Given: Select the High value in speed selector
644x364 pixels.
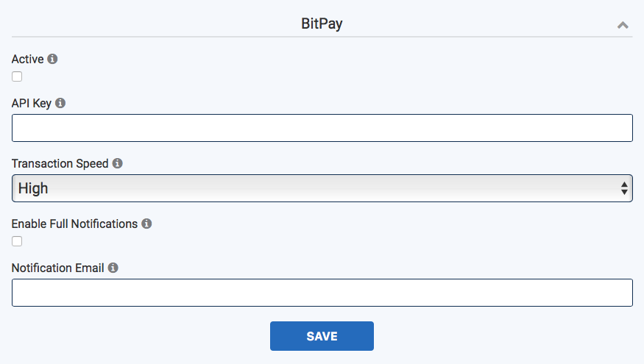Looking at the screenshot, I should 33,188.
